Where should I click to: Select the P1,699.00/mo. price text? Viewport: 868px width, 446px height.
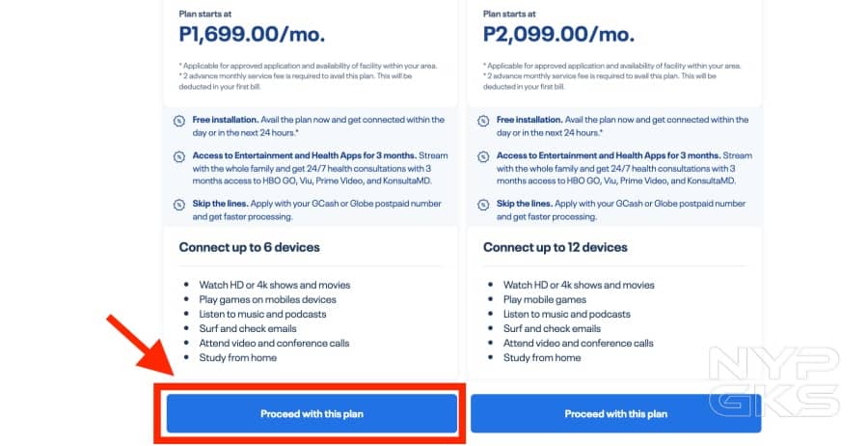click(x=252, y=35)
